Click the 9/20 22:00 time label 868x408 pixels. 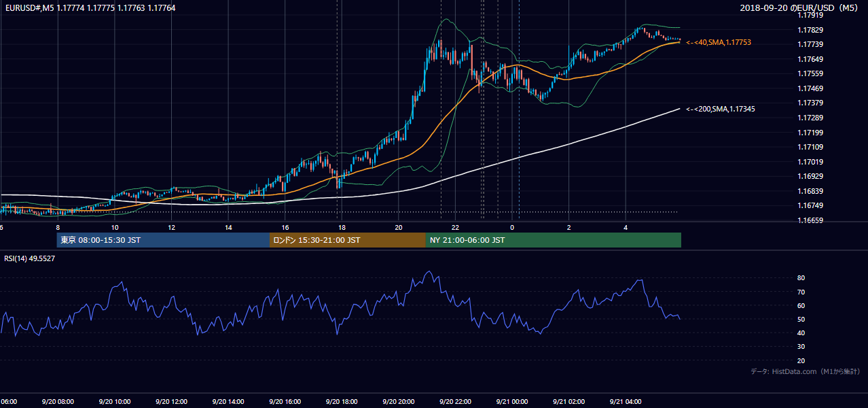455,402
